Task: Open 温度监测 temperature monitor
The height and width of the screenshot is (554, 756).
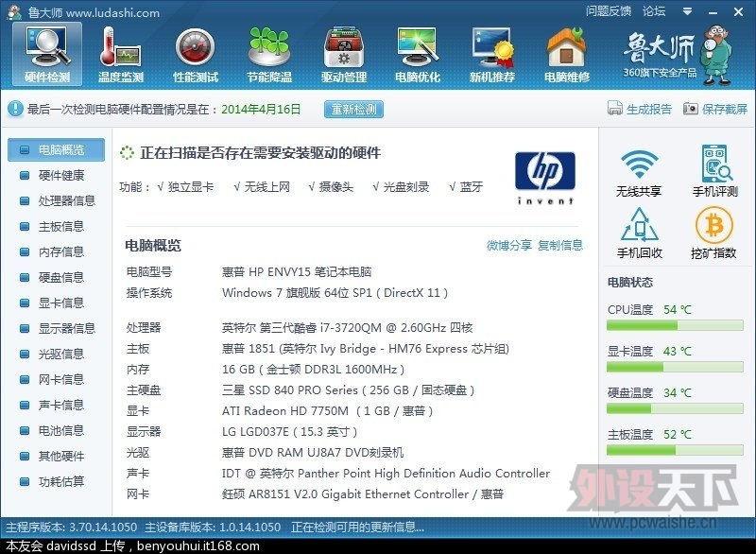Action: 121,55
